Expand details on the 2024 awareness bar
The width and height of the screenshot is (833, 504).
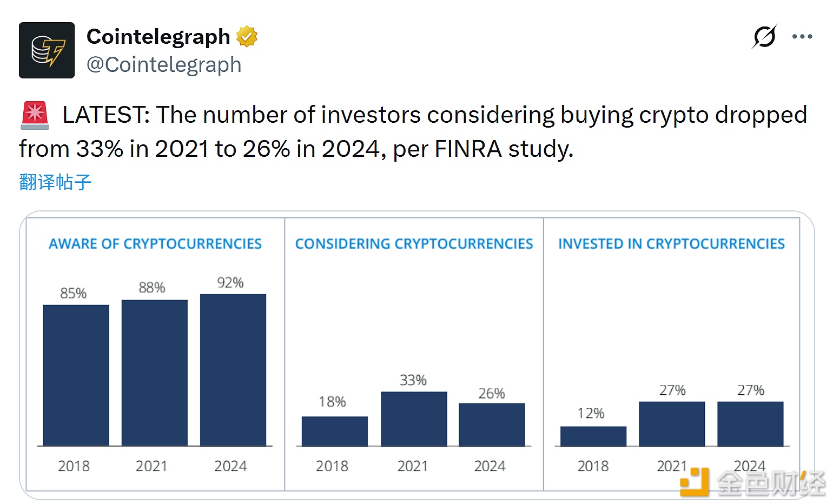click(233, 369)
